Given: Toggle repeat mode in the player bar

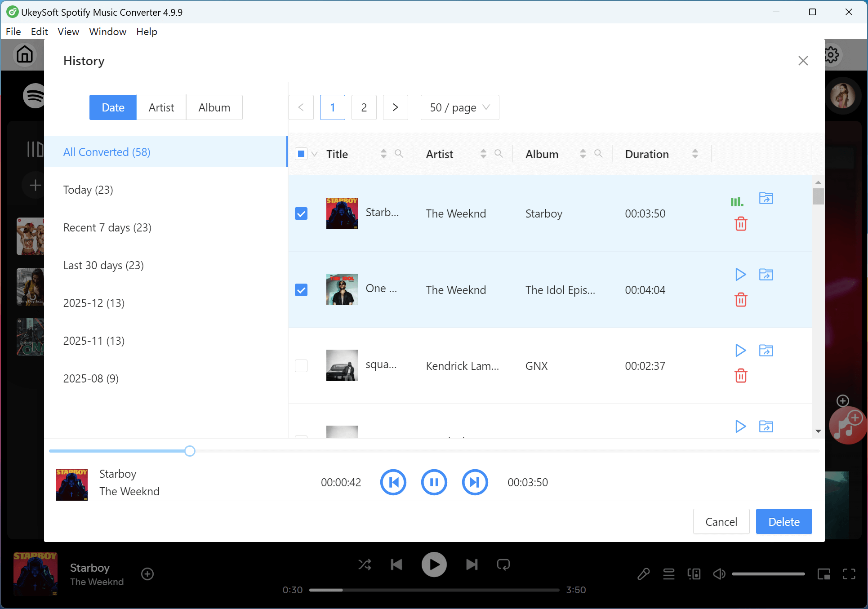Looking at the screenshot, I should click(x=503, y=565).
